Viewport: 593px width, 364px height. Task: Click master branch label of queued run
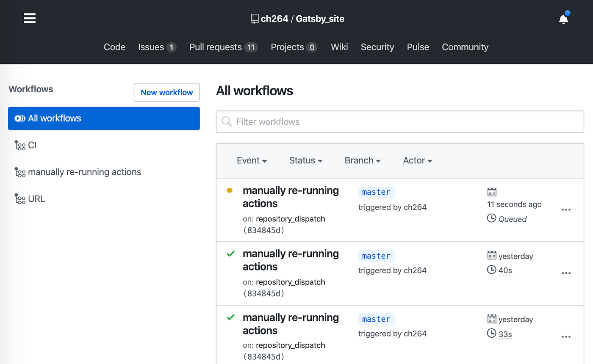(376, 192)
